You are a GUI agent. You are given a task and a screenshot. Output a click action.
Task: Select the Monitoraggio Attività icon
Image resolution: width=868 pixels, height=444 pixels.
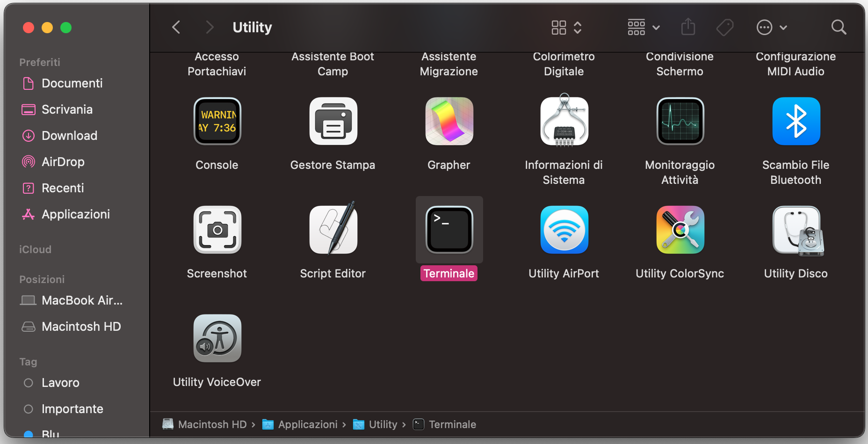coord(680,121)
